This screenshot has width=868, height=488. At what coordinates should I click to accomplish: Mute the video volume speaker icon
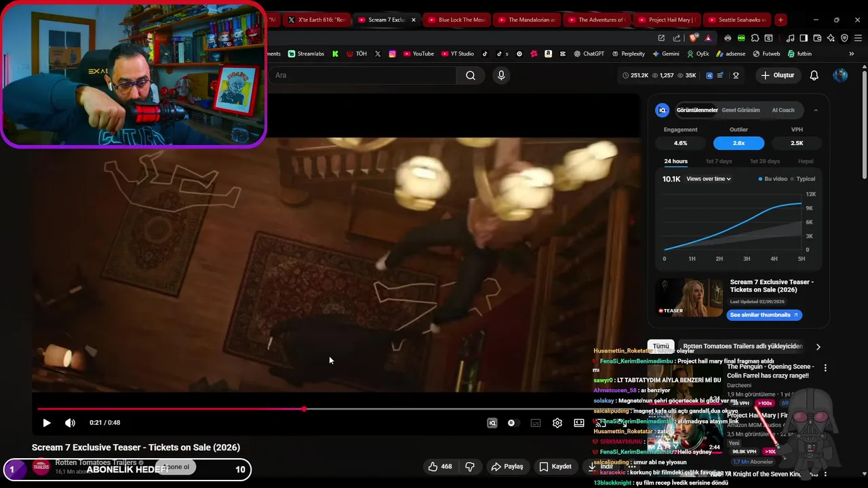point(70,423)
